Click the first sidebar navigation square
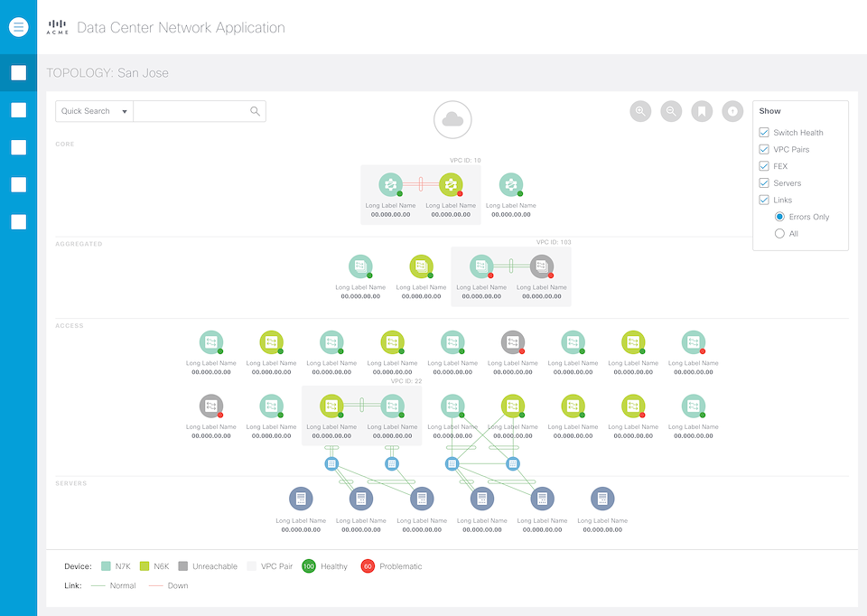Screen dimensions: 867x616 pyautogui.click(x=18, y=73)
